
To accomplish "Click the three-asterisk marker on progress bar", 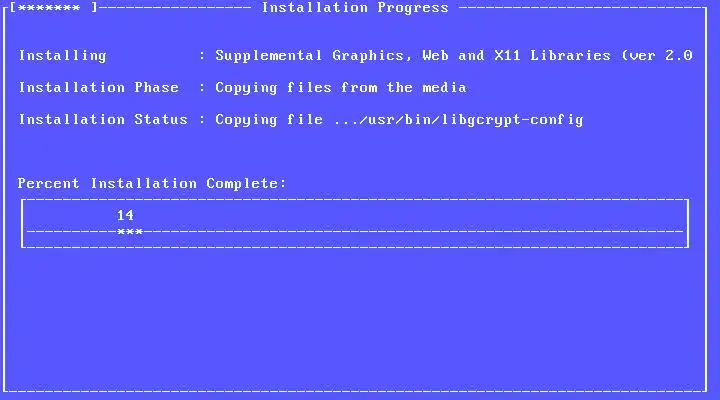I will [x=130, y=232].
